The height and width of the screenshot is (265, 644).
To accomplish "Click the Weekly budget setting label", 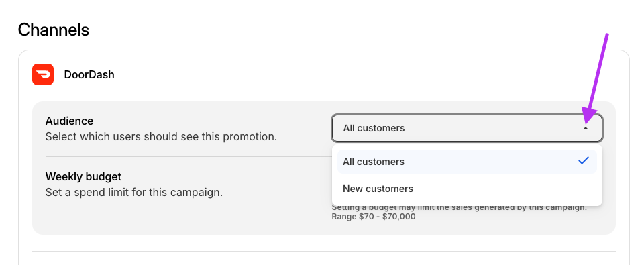I will pos(83,176).
